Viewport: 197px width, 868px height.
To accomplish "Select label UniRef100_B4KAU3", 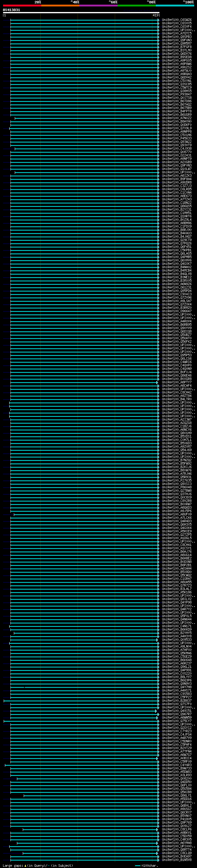I will pyautogui.click(x=176, y=233).
